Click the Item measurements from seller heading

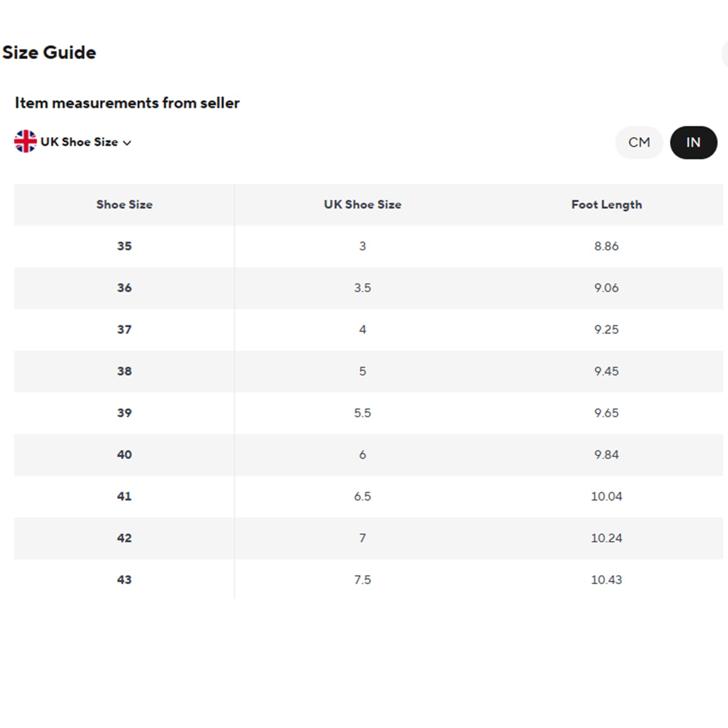(x=127, y=103)
